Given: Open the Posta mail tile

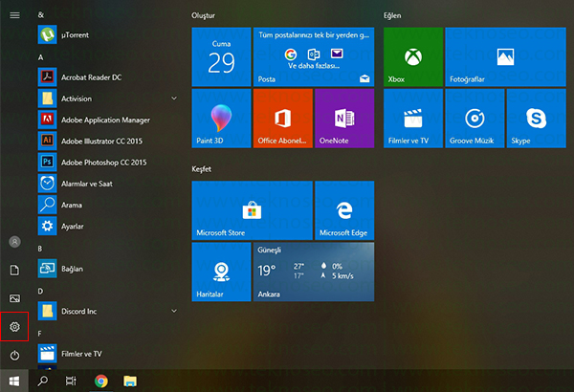Looking at the screenshot, I should (314, 56).
